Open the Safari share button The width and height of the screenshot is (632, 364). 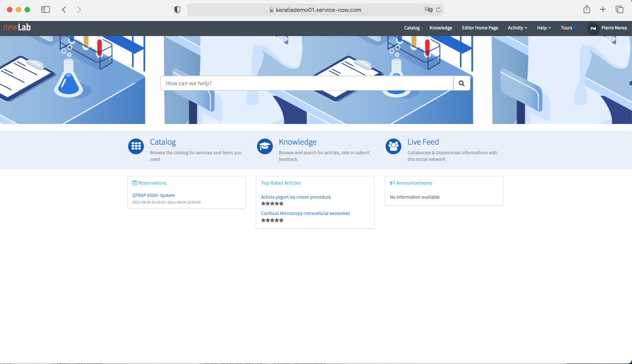[587, 9]
